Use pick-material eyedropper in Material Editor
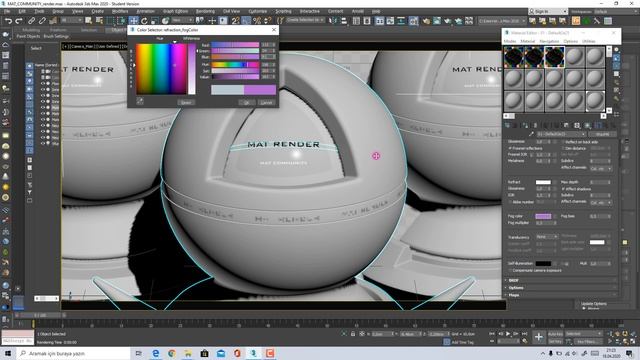Viewport: 640px width, 360px height. point(531,134)
